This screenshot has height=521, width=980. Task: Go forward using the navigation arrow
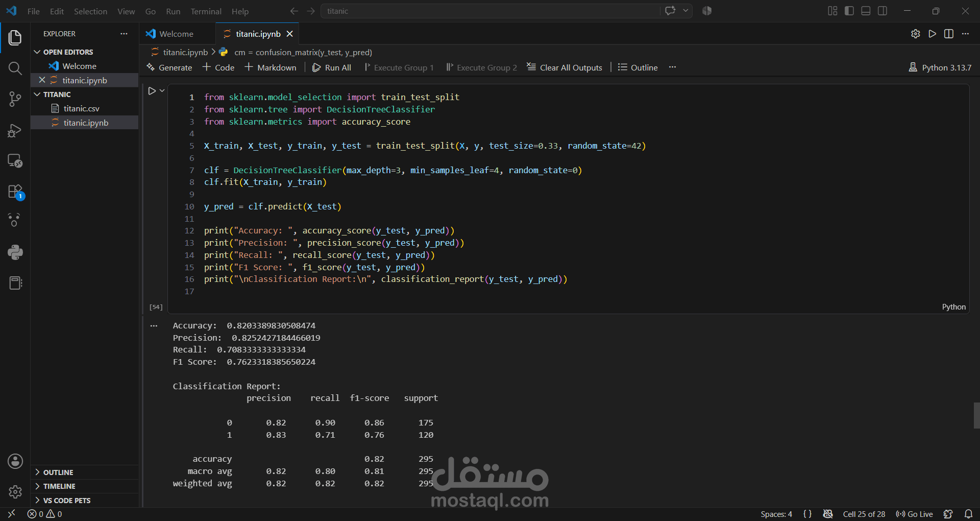pos(311,11)
